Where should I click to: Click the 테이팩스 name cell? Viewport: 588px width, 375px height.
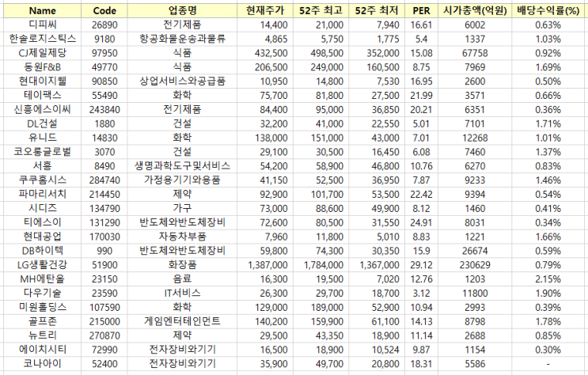(x=43, y=96)
